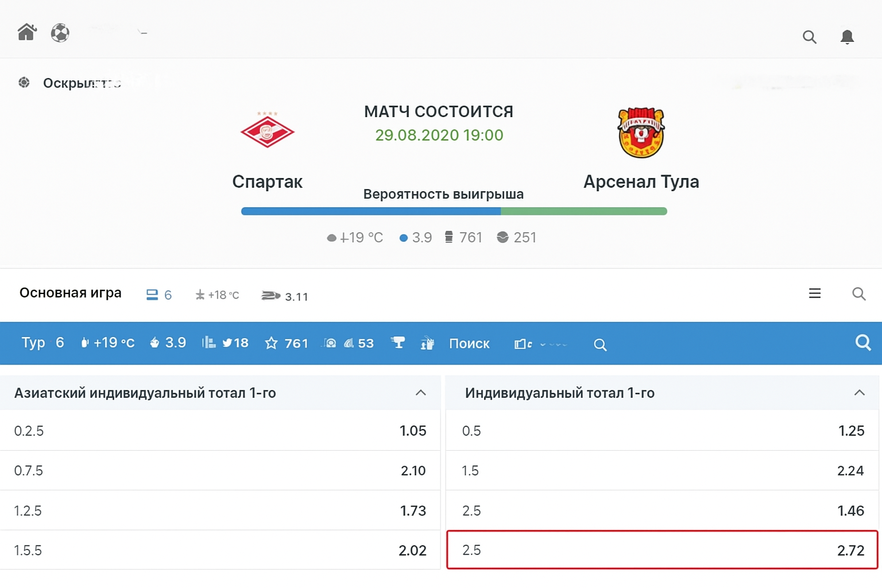Screen dimensions: 882x588
Task: Click the highlighted 2.5 odds of 2.72
Action: (x=660, y=550)
